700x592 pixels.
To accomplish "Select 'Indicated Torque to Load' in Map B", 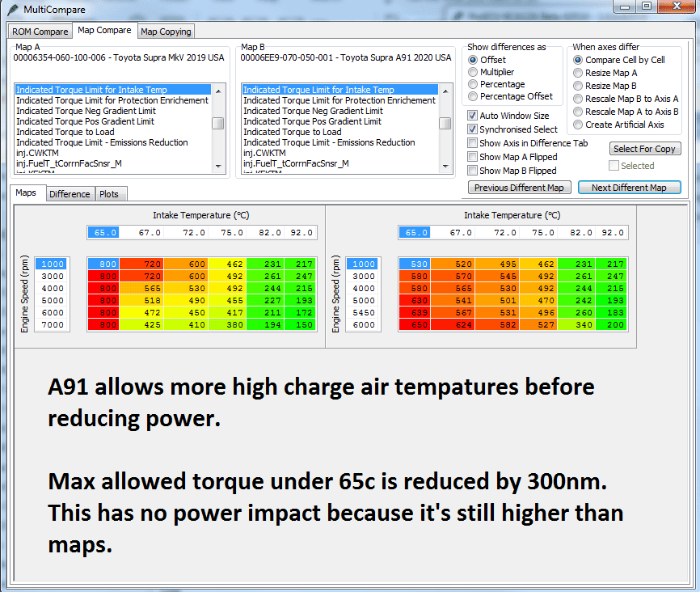I will tap(340, 132).
